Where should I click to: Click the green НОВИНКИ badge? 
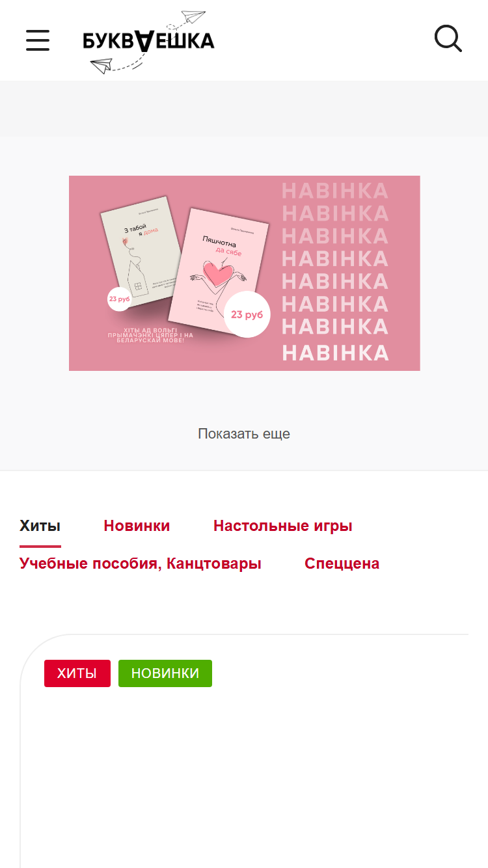tap(165, 673)
